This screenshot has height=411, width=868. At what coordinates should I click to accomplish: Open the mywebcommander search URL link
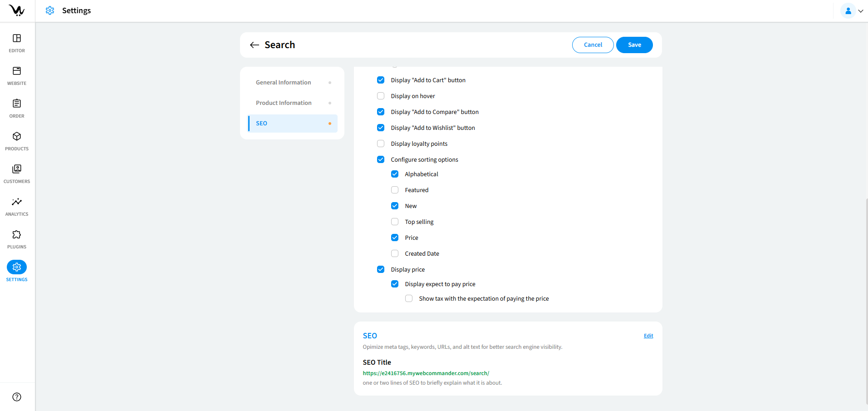[426, 373]
